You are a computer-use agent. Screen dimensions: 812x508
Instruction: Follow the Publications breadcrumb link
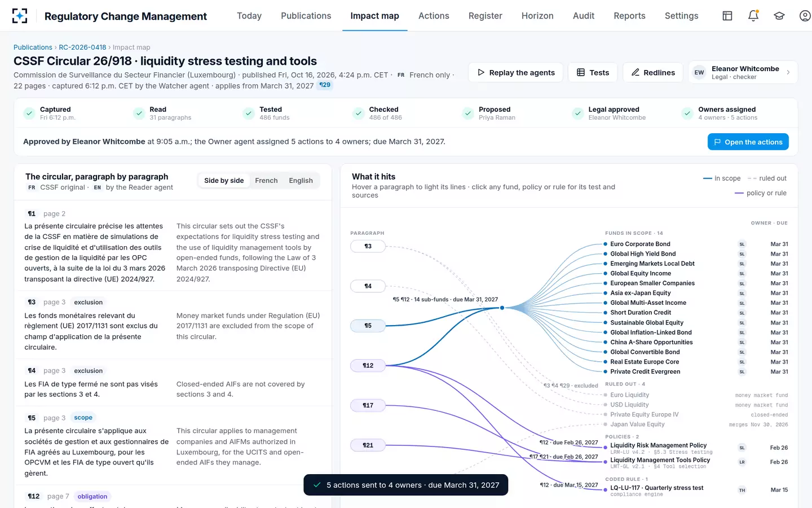pyautogui.click(x=33, y=47)
